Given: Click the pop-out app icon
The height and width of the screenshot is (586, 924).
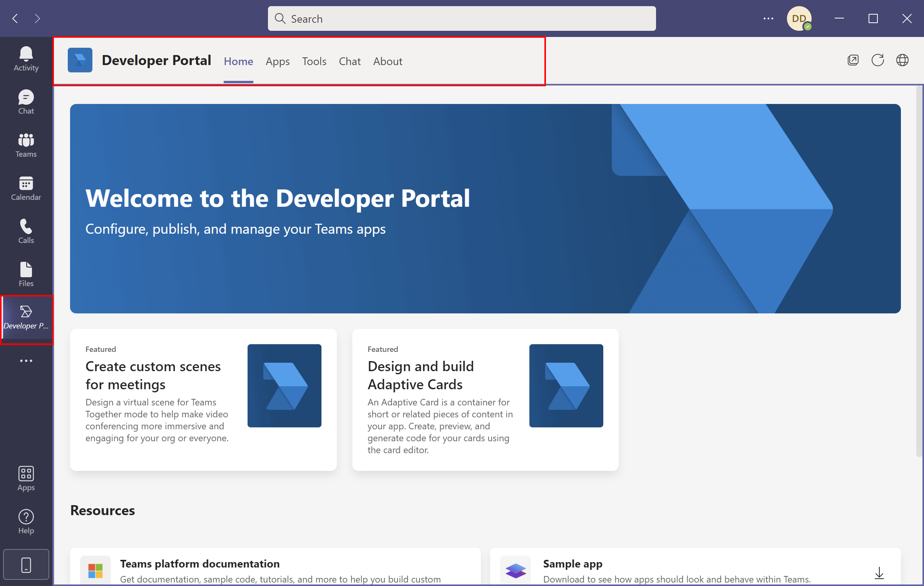Looking at the screenshot, I should [853, 60].
